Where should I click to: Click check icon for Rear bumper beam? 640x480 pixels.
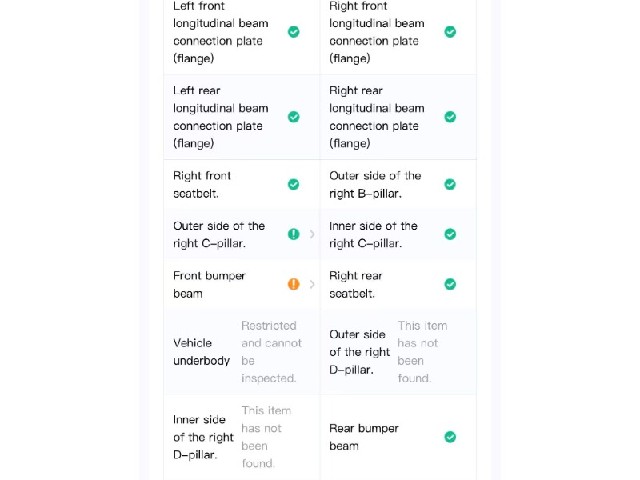(x=450, y=437)
